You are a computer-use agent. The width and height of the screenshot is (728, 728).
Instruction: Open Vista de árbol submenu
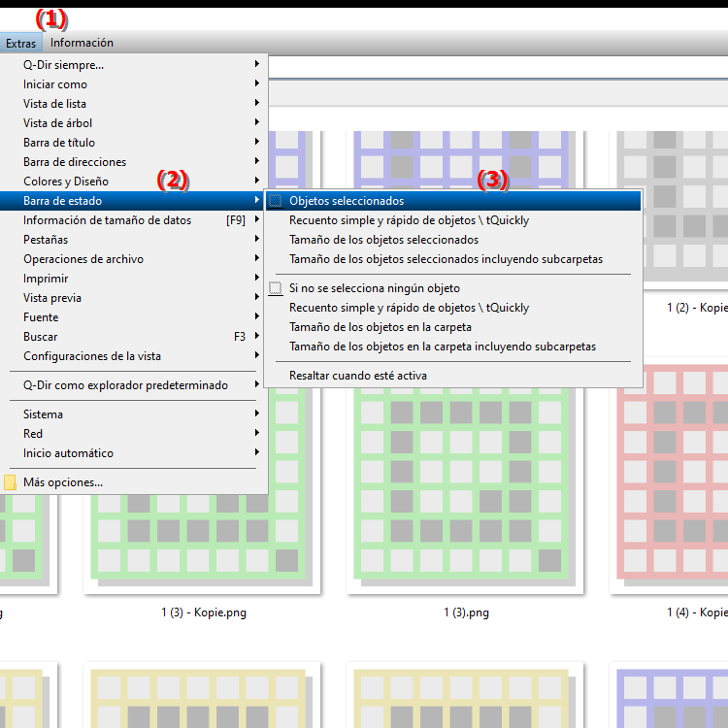[134, 123]
